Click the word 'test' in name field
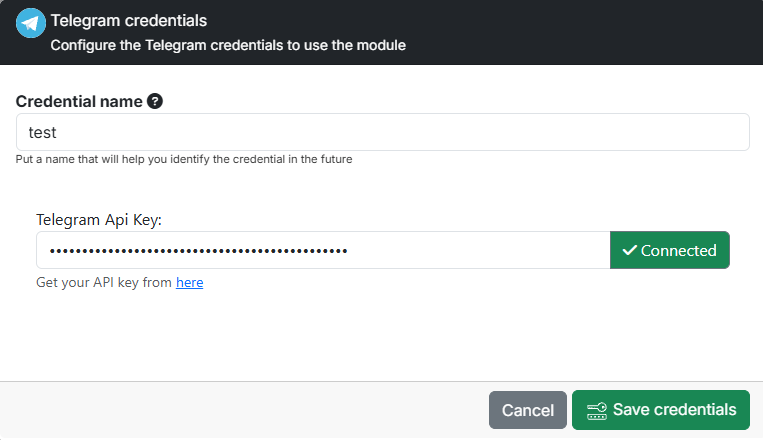Image resolution: width=763 pixels, height=440 pixels. tap(42, 132)
